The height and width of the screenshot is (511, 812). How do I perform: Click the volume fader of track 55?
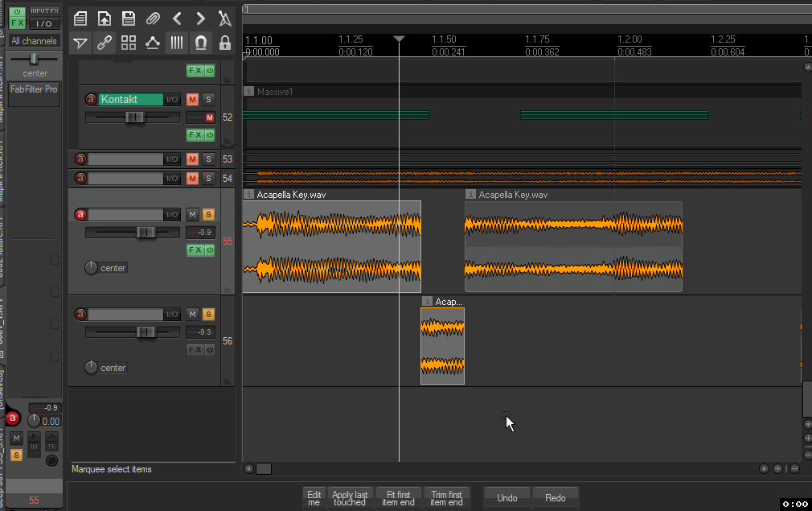click(146, 233)
